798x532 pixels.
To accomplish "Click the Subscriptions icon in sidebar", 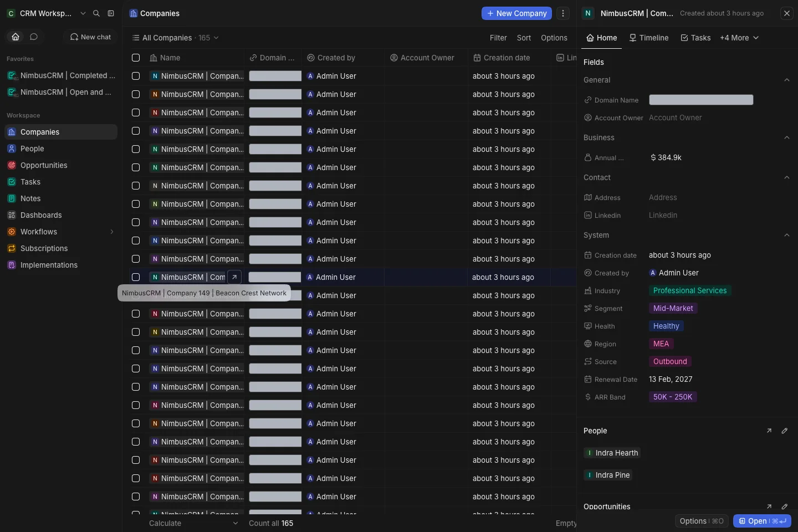I will [x=12, y=248].
